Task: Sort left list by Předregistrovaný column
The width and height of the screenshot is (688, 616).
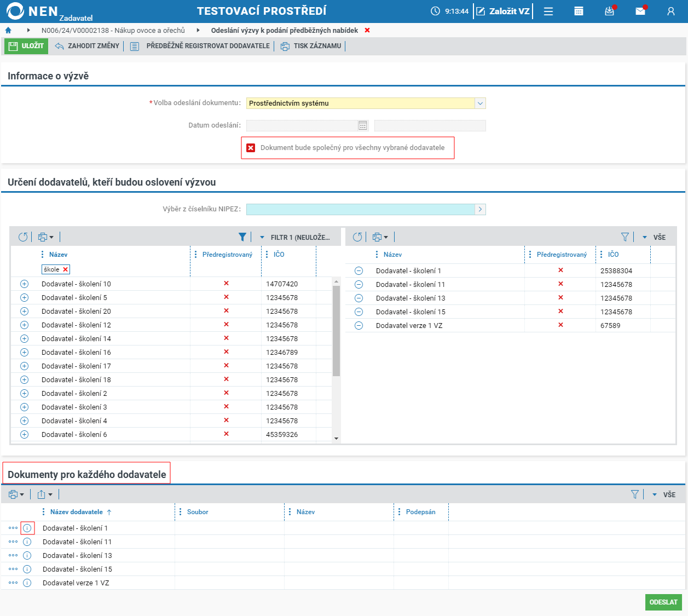Action: point(228,255)
